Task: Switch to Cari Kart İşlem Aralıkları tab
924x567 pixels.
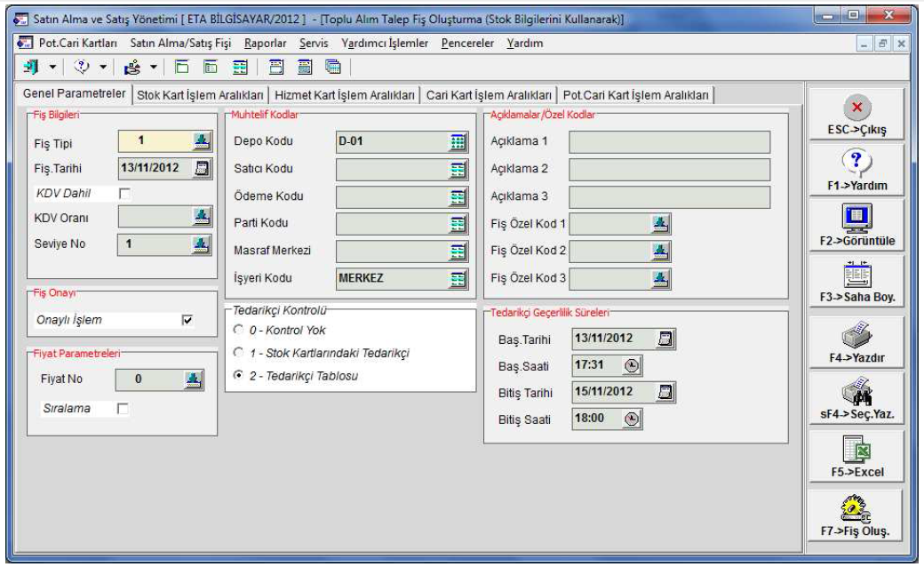Action: 489,95
